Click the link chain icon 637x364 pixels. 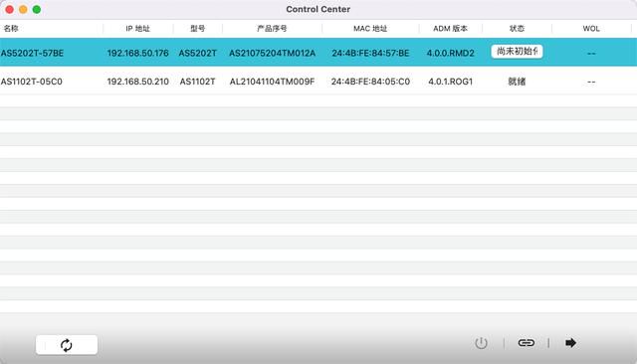coord(527,343)
